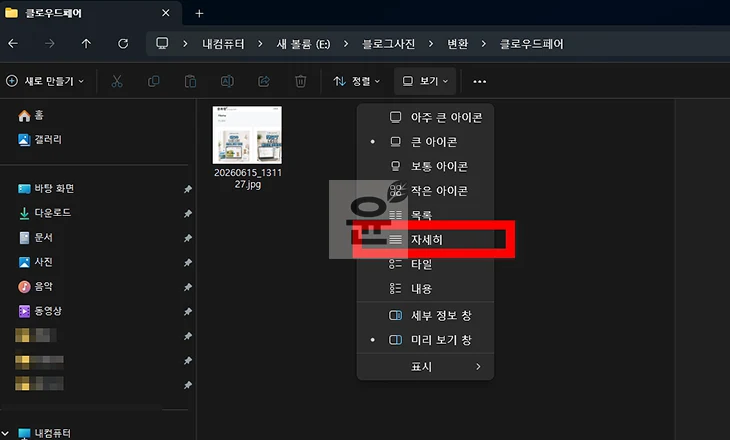Expand chevron after 내컴퓨터 breadcrumb
Viewport: 730px width, 440px height.
coord(260,44)
